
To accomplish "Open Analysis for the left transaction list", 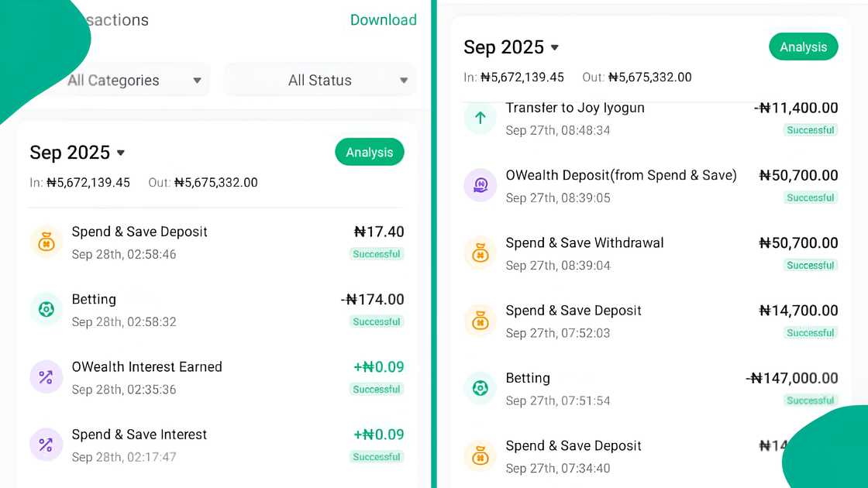I will coord(370,153).
